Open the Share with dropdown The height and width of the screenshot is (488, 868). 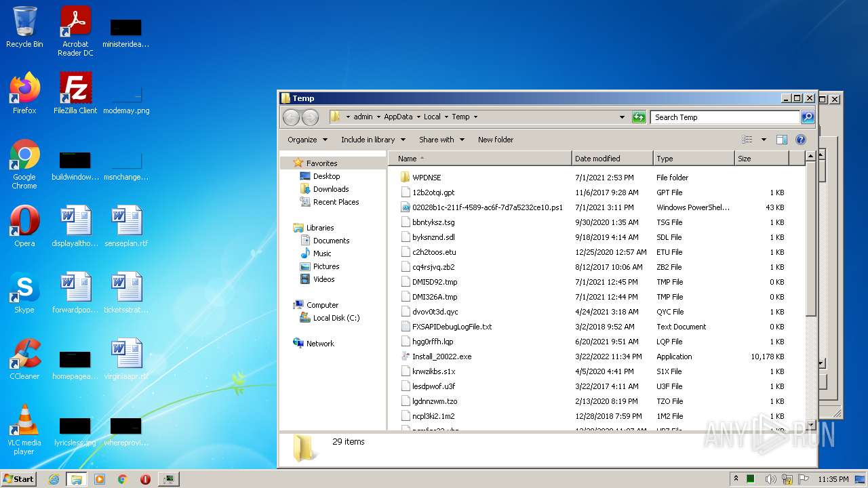441,140
